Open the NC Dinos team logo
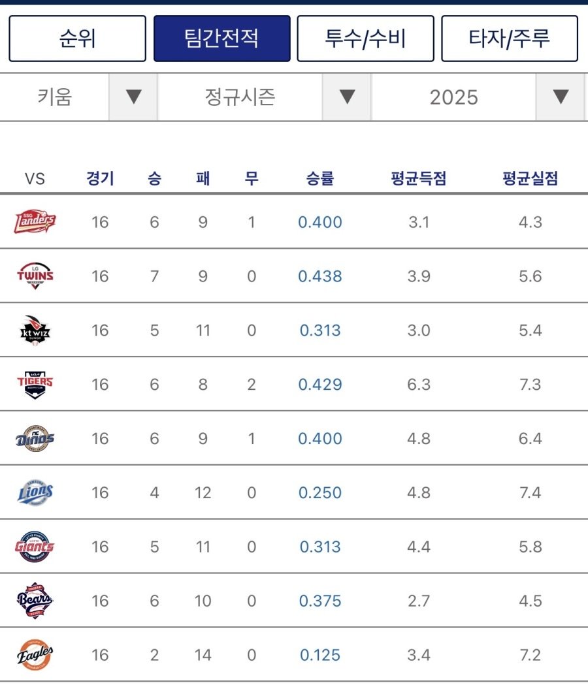 click(35, 439)
